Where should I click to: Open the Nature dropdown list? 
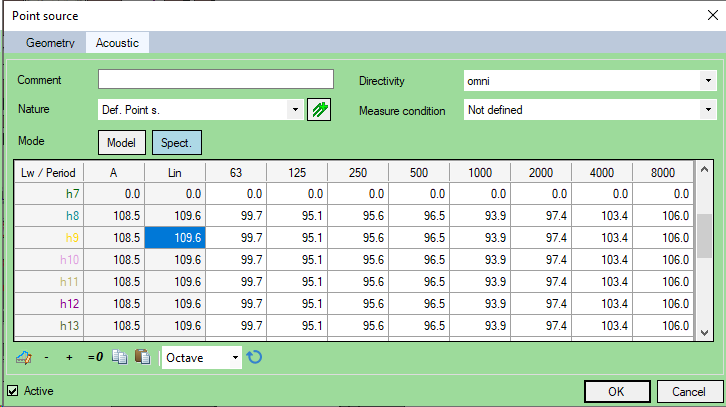(200, 110)
